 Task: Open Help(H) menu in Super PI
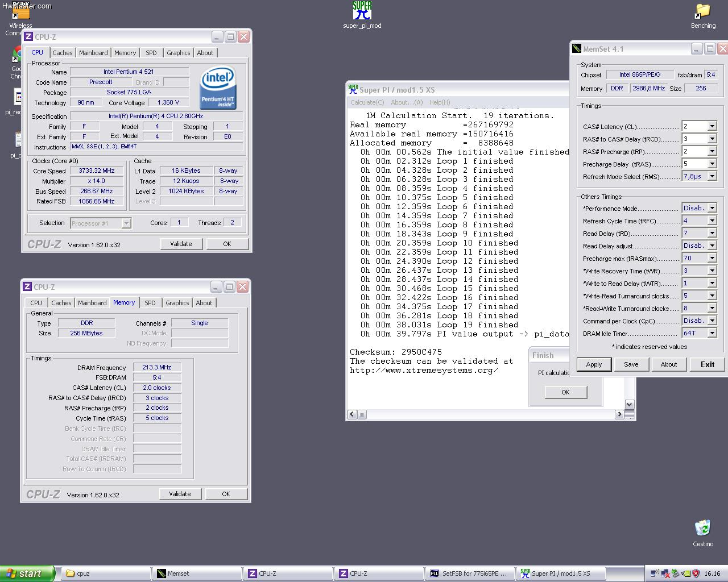[440, 102]
